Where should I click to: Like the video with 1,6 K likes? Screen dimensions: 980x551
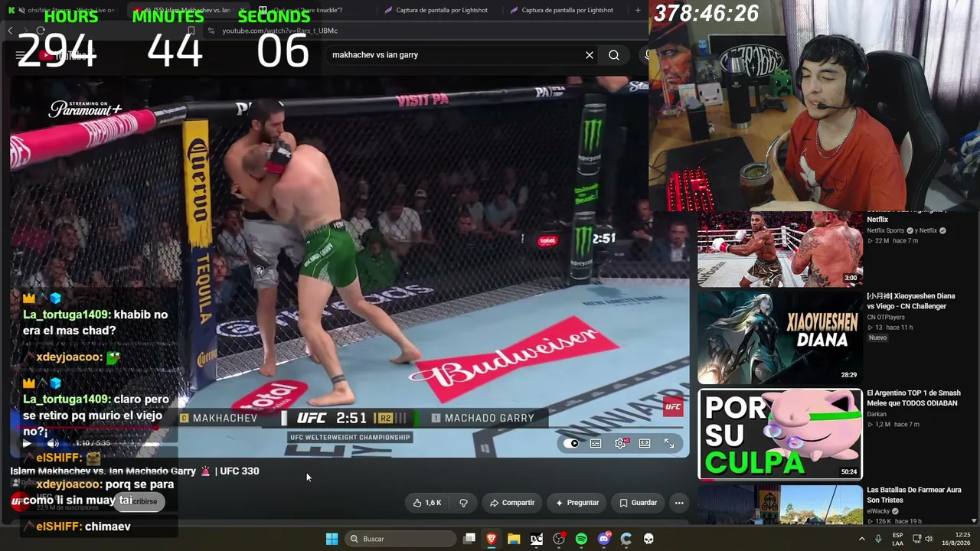coord(427,503)
